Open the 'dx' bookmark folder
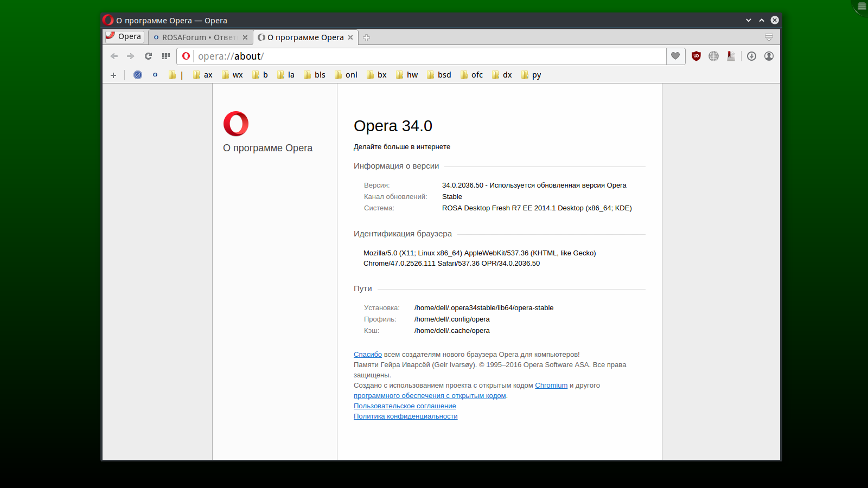The width and height of the screenshot is (868, 488). click(x=502, y=75)
